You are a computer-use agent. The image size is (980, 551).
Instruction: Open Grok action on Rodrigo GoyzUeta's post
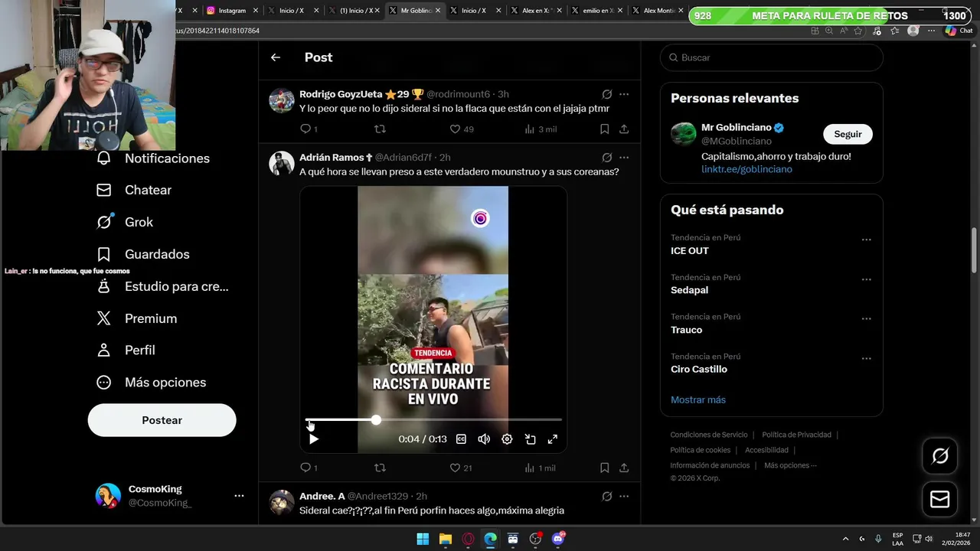tap(607, 94)
